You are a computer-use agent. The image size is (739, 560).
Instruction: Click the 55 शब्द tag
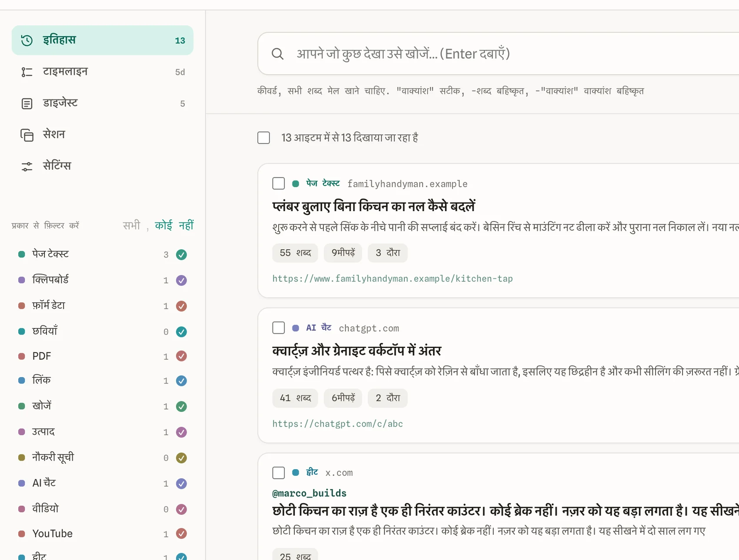[295, 253]
